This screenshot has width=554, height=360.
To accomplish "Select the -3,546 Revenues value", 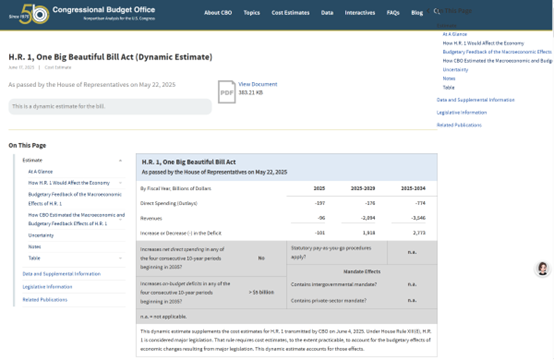I will (418, 218).
